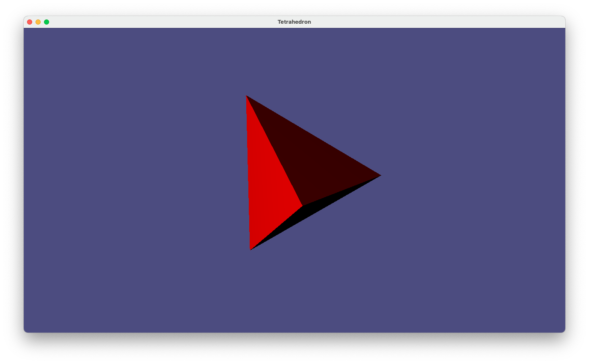
Task: Click the edge between red and black faces
Action: 276,228
